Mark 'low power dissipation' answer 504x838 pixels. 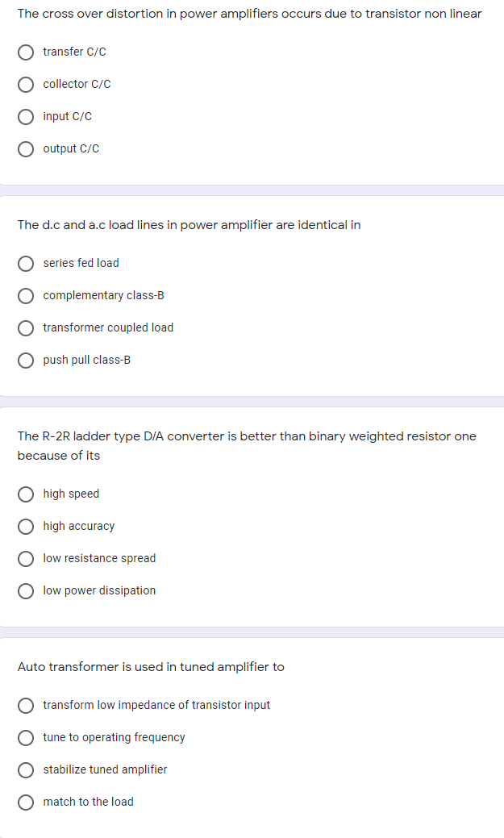[x=26, y=591]
